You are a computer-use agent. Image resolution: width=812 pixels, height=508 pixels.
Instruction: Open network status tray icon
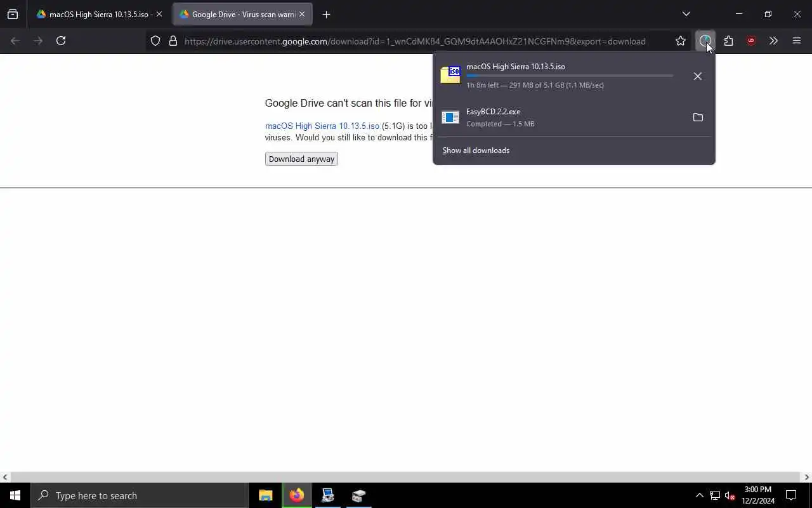715,495
